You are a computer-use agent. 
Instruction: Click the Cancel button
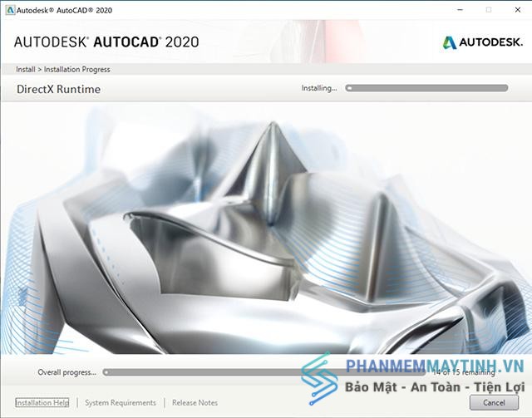pyautogui.click(x=494, y=402)
